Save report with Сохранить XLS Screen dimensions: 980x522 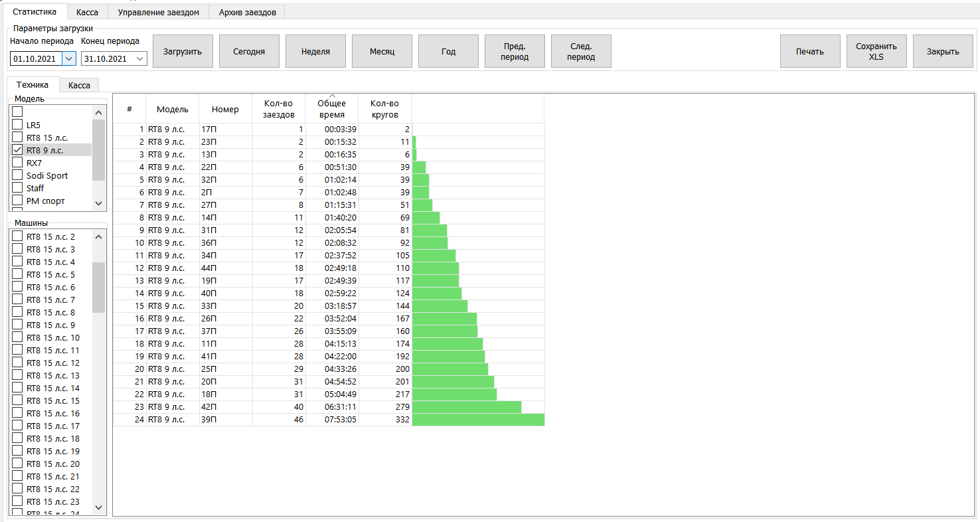(876, 51)
